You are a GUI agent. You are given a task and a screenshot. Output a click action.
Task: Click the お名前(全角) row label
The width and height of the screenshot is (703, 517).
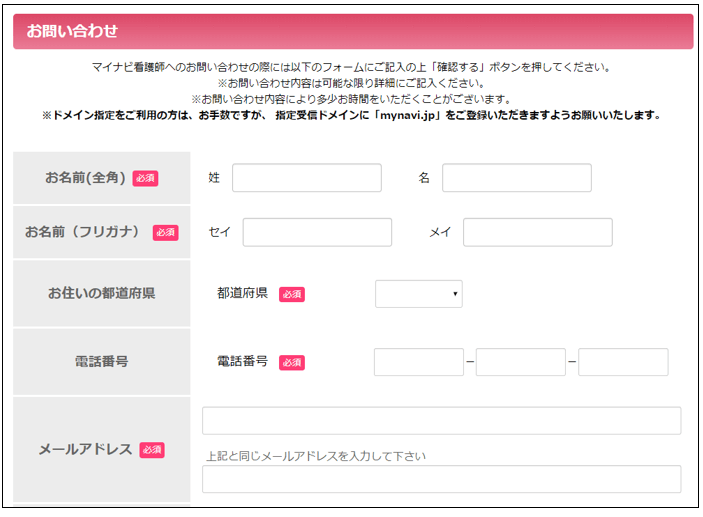85,178
